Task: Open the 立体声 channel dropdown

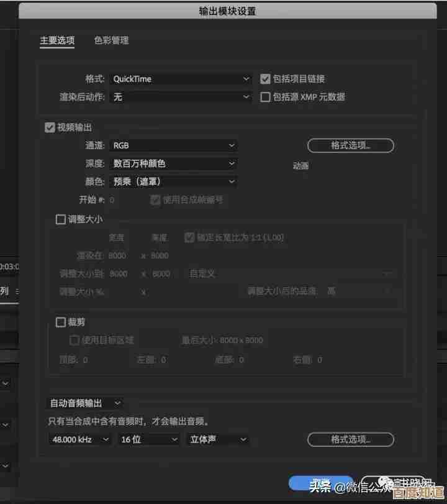Action: [217, 439]
